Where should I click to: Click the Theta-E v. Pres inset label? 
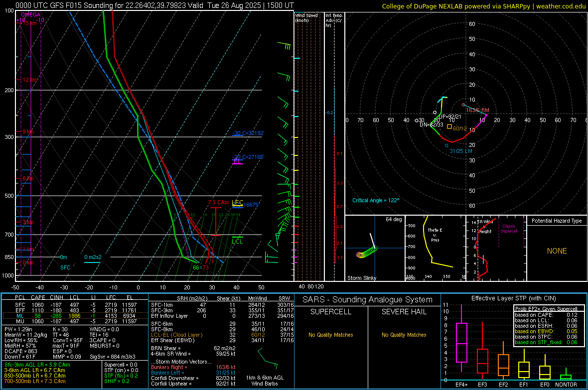point(435,235)
